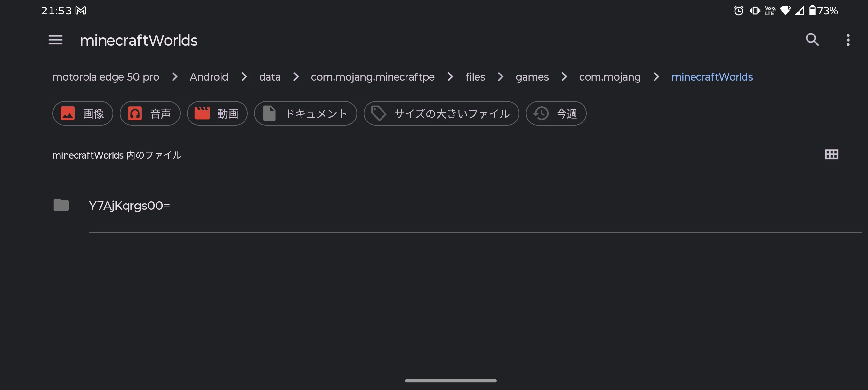Tap the alarm icon in status bar
Screen dimensions: 868x390
point(739,11)
